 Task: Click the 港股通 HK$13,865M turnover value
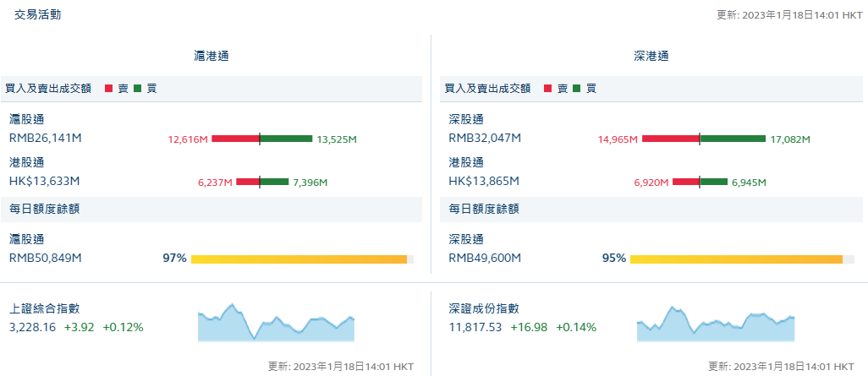point(483,181)
